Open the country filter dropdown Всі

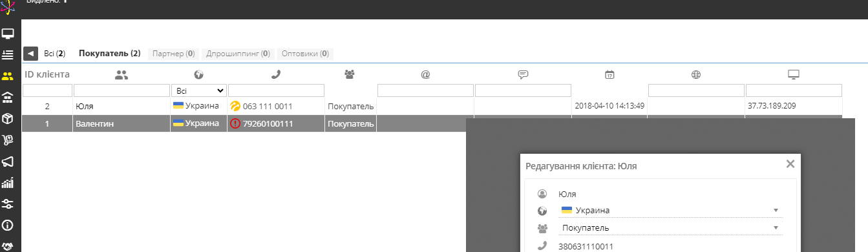199,90
